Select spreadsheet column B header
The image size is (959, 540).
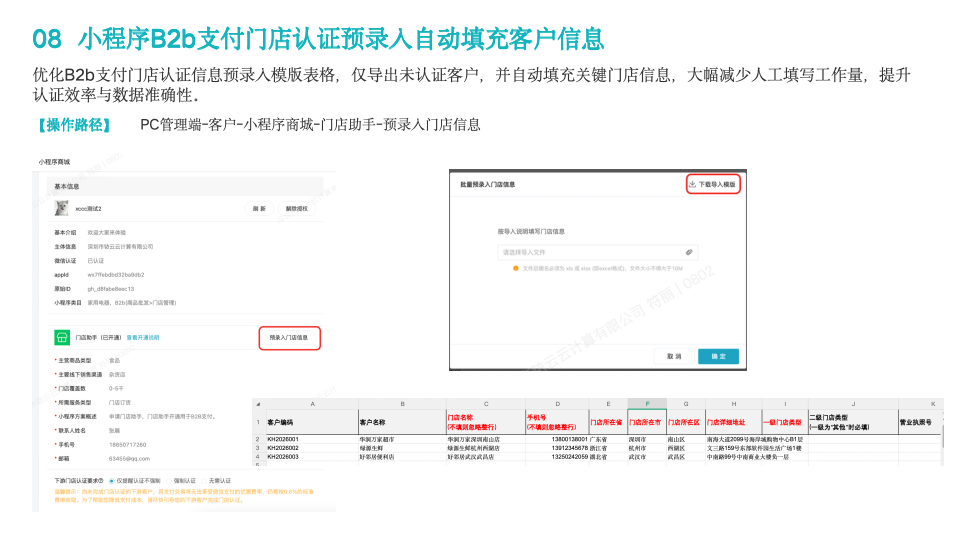tap(402, 404)
